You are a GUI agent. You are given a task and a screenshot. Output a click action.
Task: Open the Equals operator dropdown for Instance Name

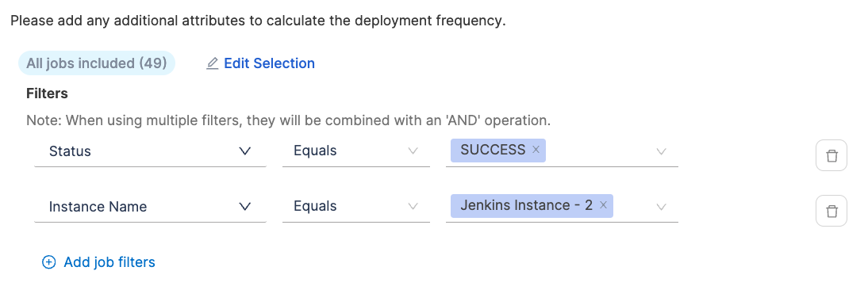click(356, 206)
